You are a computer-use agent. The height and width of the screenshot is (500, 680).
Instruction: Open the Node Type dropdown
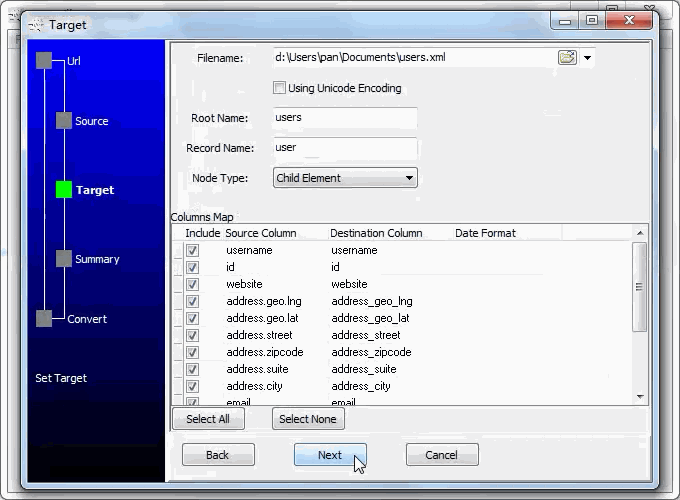click(345, 178)
